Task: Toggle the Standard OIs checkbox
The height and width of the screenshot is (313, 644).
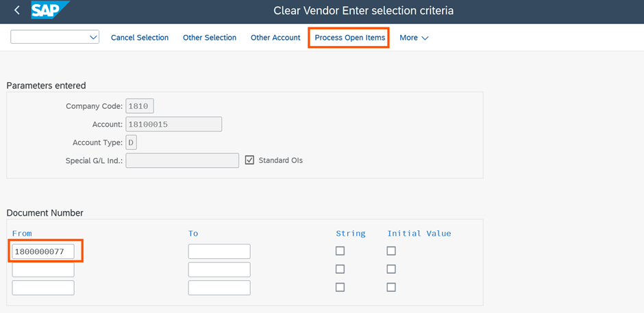Action: (x=249, y=160)
